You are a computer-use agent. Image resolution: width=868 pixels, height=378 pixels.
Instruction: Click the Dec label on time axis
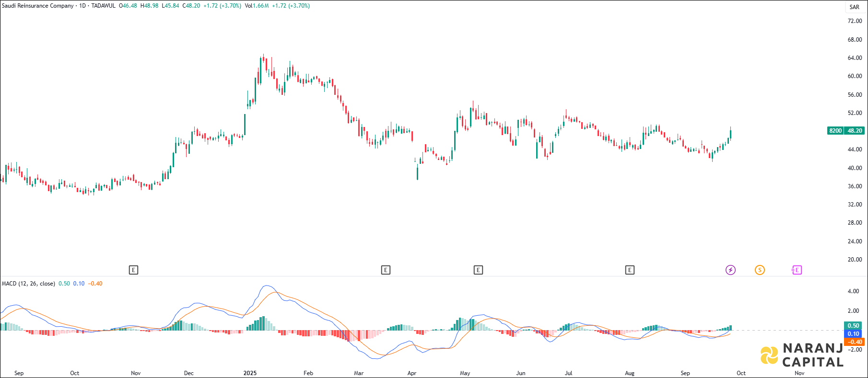point(189,373)
